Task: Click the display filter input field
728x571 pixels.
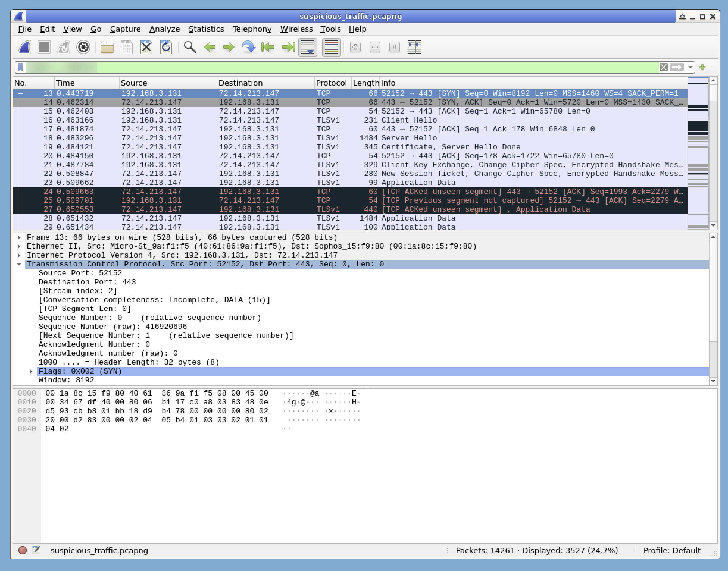Action: [x=342, y=67]
